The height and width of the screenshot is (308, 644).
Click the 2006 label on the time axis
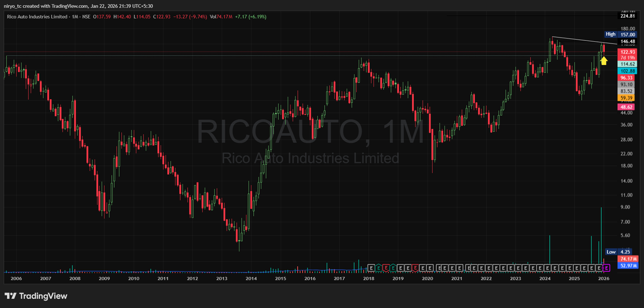pyautogui.click(x=16, y=278)
